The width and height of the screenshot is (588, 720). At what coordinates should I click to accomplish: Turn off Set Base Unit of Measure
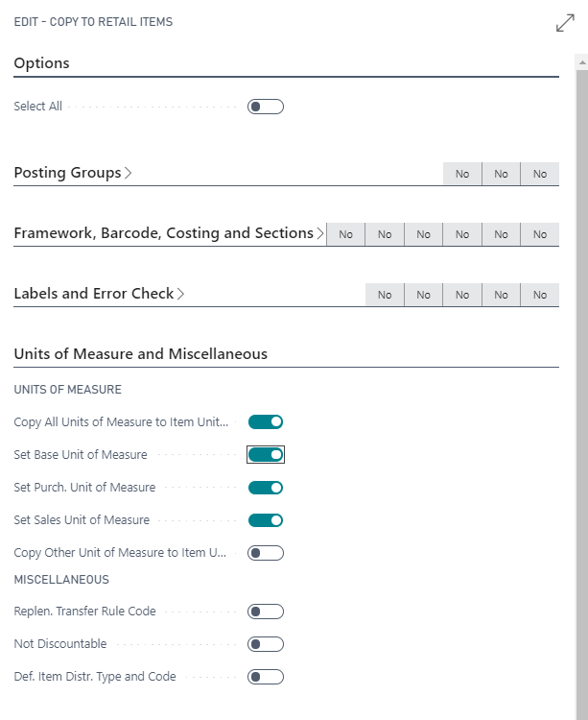point(266,454)
